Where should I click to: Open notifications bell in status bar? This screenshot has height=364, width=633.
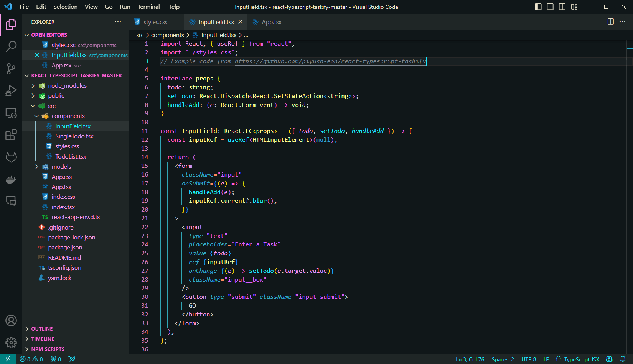pyautogui.click(x=623, y=359)
